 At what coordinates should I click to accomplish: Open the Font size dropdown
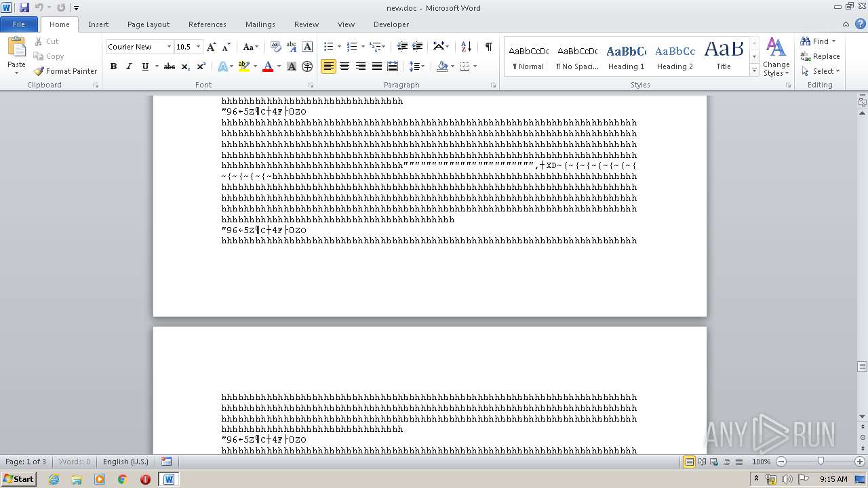click(x=199, y=47)
